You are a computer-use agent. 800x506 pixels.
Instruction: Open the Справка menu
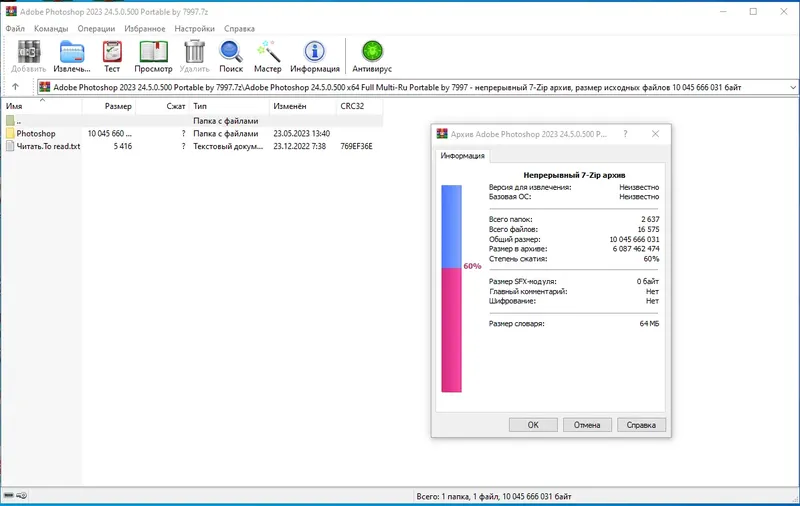pyautogui.click(x=239, y=29)
